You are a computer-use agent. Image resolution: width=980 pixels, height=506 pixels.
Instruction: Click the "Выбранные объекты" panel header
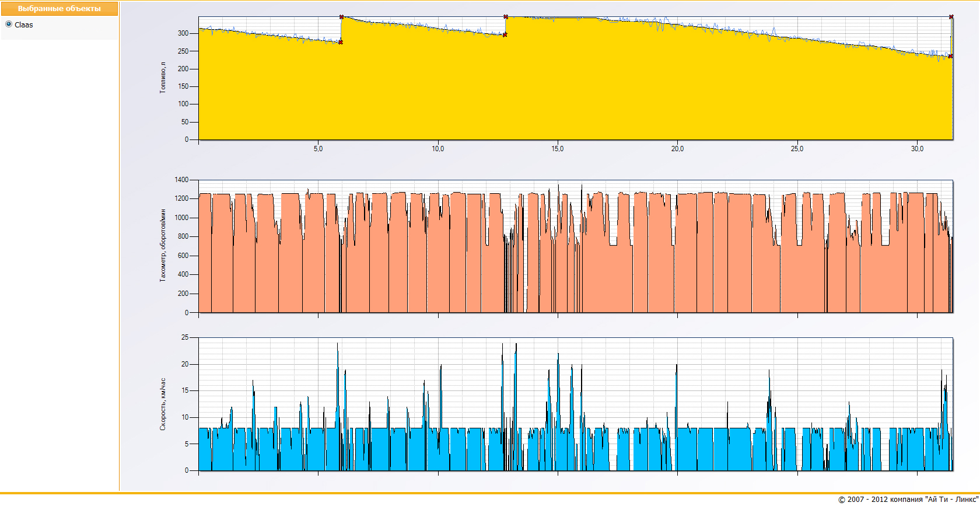click(x=60, y=9)
